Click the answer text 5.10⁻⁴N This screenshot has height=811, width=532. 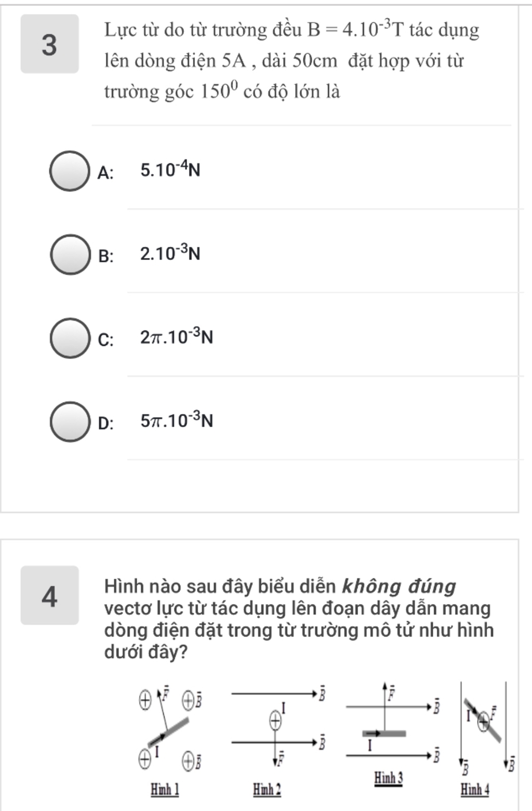tap(170, 170)
